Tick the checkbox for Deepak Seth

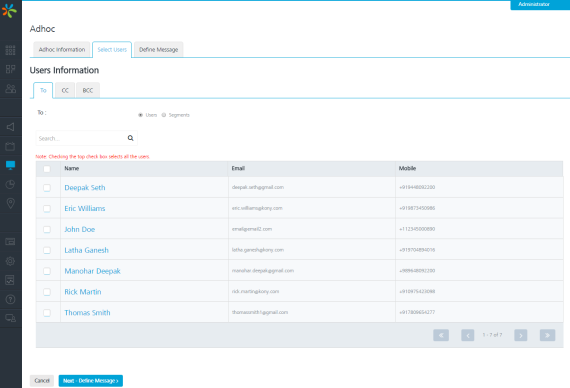pyautogui.click(x=47, y=188)
